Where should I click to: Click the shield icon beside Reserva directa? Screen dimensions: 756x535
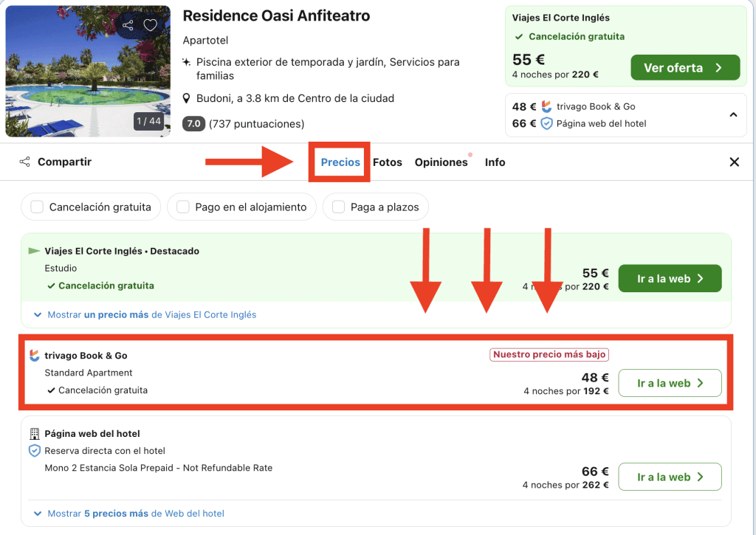(34, 451)
